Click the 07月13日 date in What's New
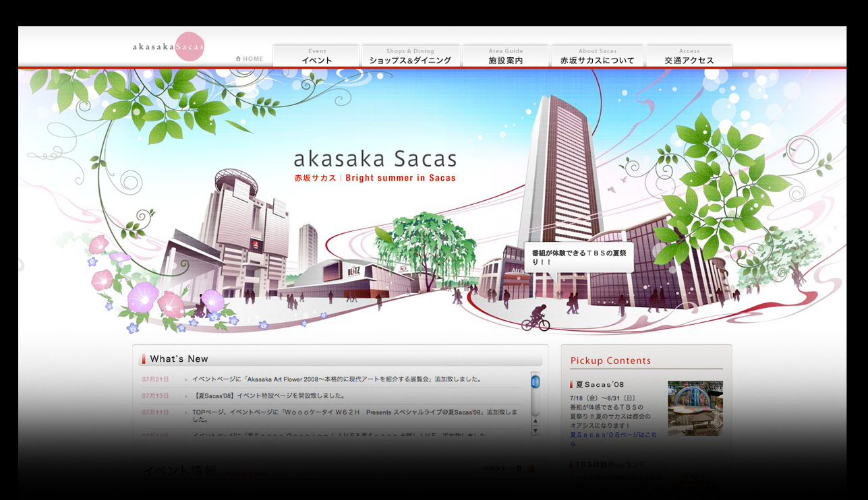This screenshot has width=868, height=500. 156,396
